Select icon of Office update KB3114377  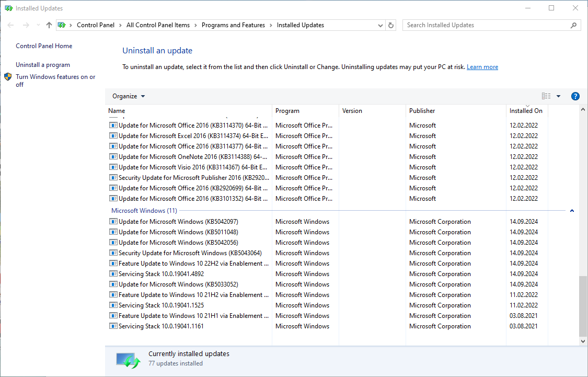point(113,146)
